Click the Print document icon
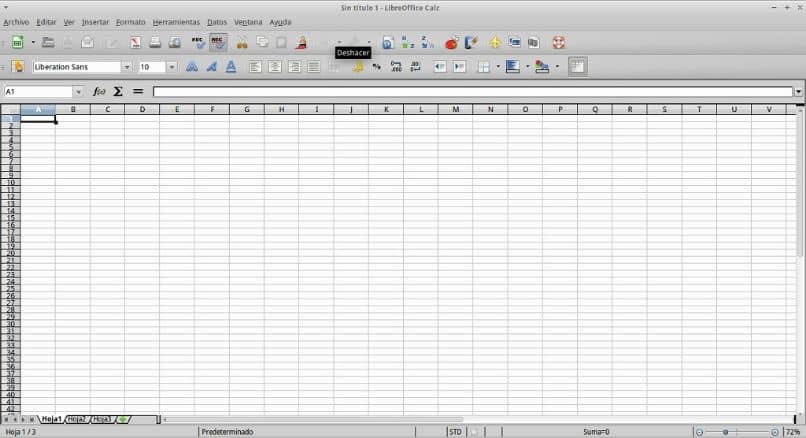Screen dimensions: 806x438 click(155, 43)
